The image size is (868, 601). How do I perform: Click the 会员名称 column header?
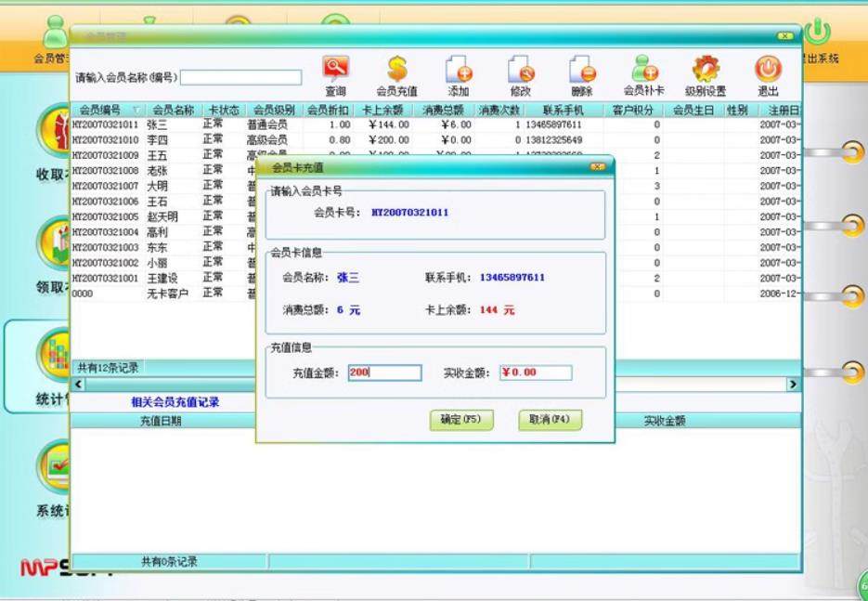[x=174, y=110]
